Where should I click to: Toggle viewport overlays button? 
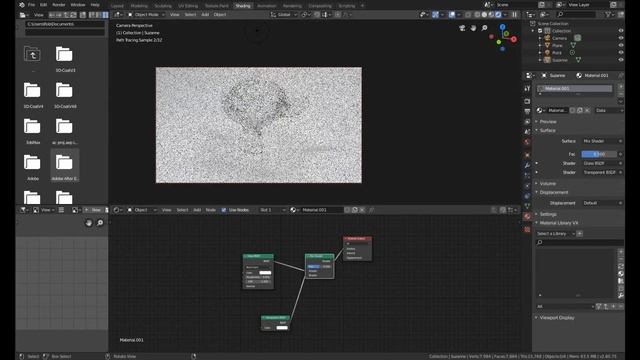point(452,15)
